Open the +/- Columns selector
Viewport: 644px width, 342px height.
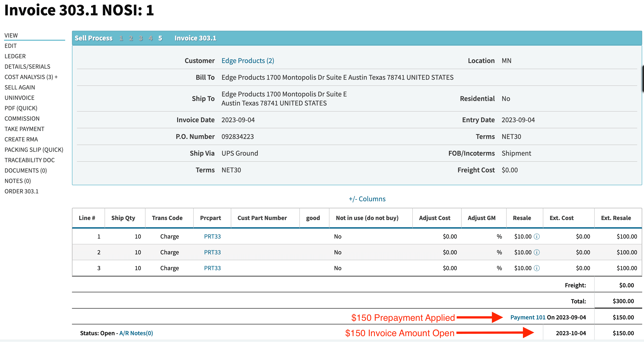point(367,199)
